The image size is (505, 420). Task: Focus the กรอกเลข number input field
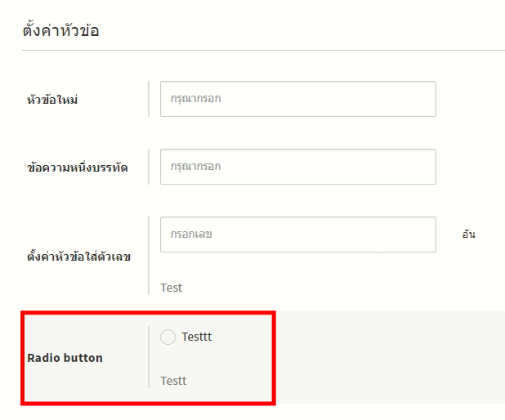pyautogui.click(x=297, y=235)
